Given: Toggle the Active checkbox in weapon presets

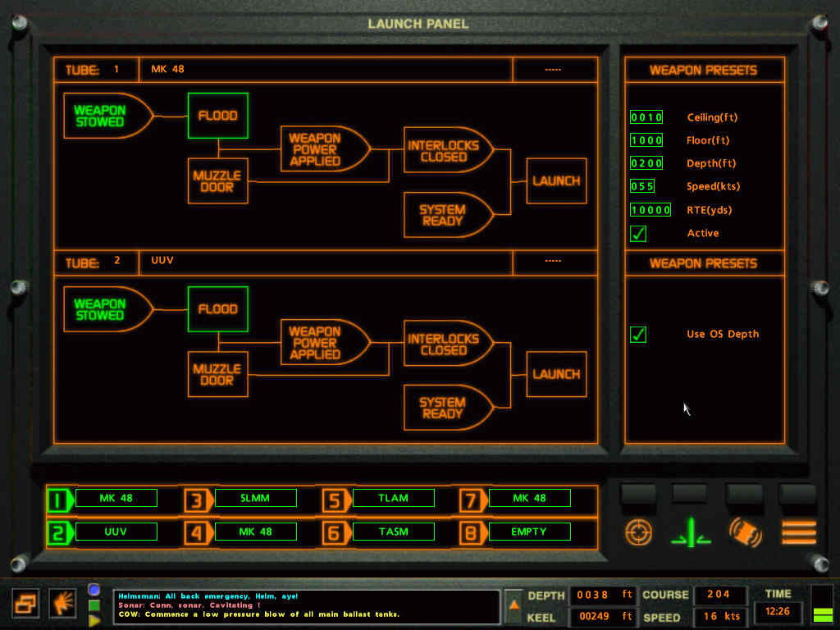Looking at the screenshot, I should tap(638, 234).
